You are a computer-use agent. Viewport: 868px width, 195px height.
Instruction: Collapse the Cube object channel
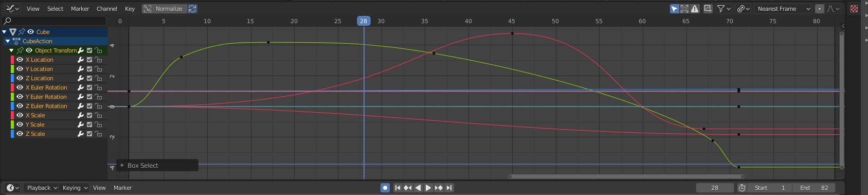point(4,32)
